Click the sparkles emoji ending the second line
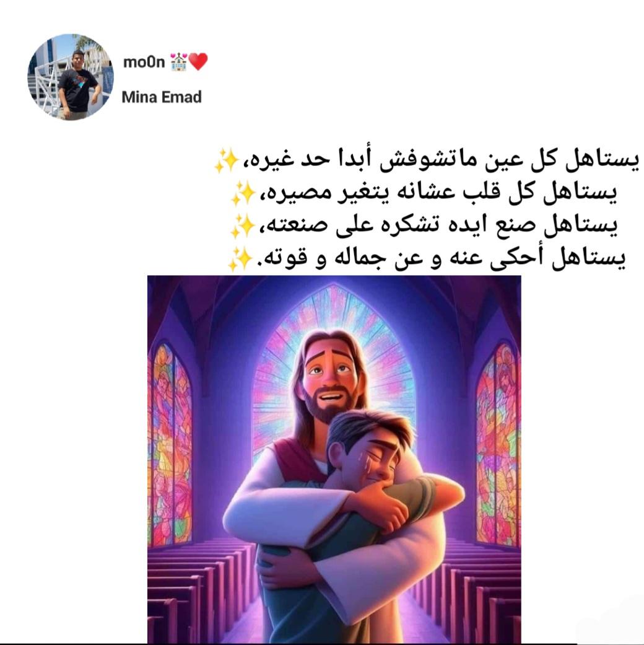 pyautogui.click(x=243, y=193)
